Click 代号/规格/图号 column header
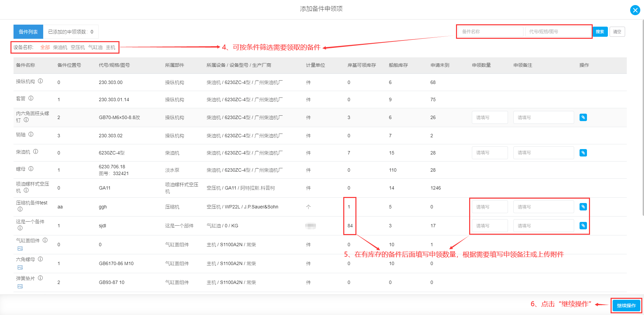The height and width of the screenshot is (315, 644). (x=114, y=65)
